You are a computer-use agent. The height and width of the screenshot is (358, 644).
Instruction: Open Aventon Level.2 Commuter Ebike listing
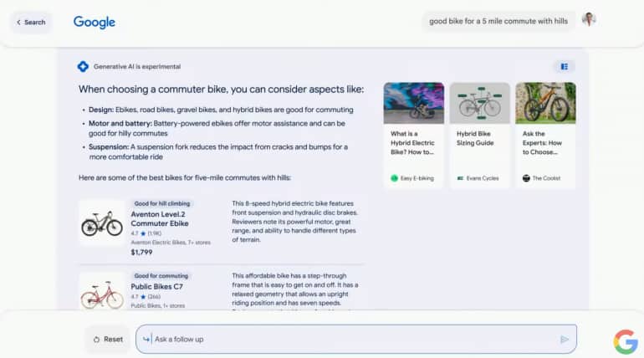pos(160,219)
